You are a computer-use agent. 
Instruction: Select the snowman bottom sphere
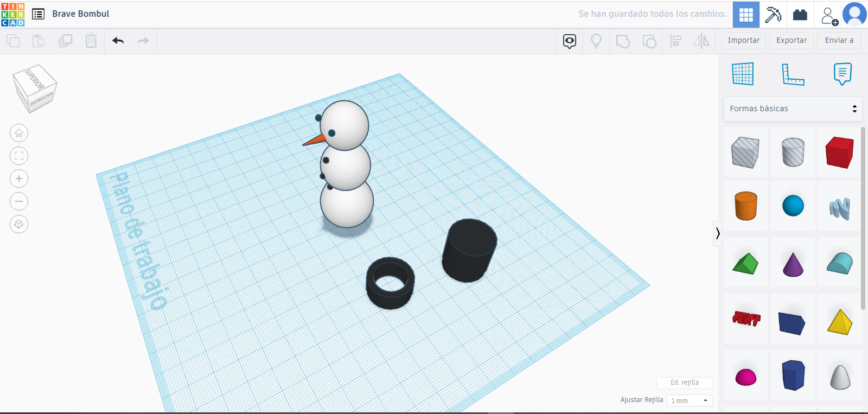(x=347, y=205)
